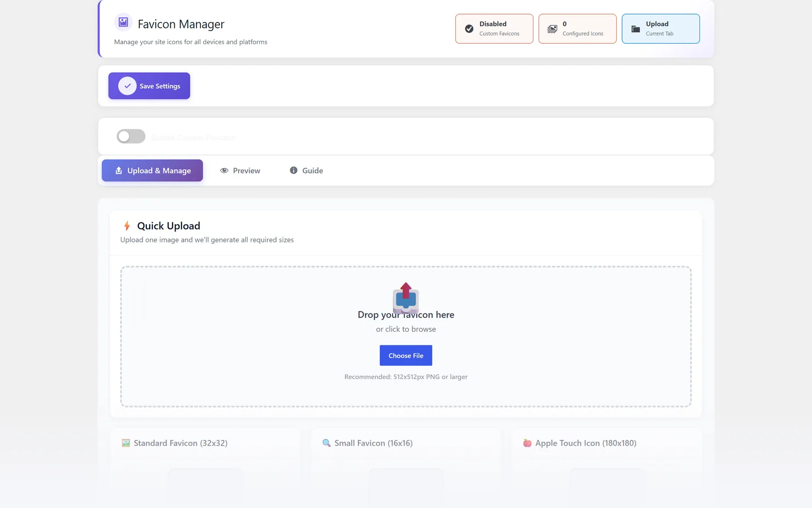Switch to the Upload & Manage tab

(x=152, y=171)
